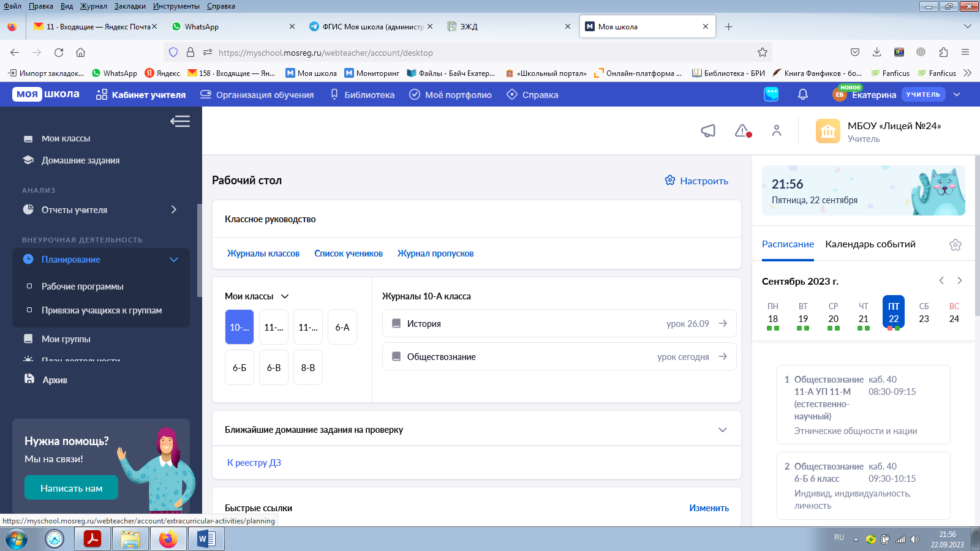
Task: Open Привязка учащихся к группам item
Action: (x=101, y=310)
